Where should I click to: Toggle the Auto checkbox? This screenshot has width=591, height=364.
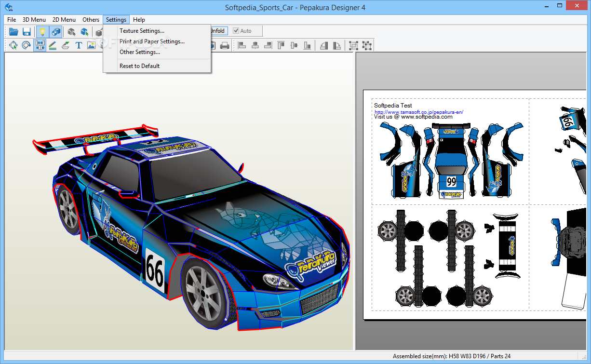tap(242, 31)
